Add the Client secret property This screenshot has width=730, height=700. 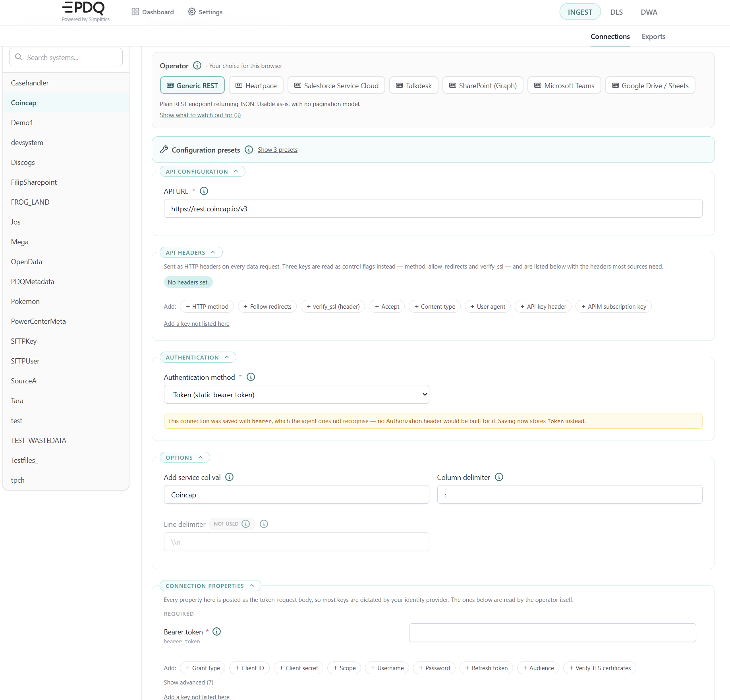298,668
